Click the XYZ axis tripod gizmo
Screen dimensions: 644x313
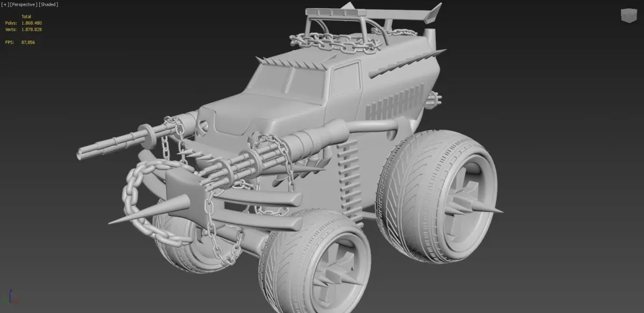point(11,297)
